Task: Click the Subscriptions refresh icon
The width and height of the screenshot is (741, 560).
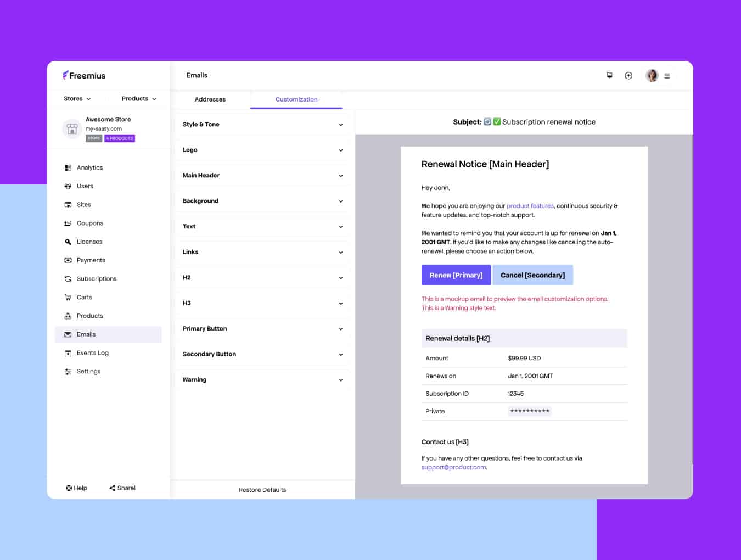Action: tap(68, 279)
